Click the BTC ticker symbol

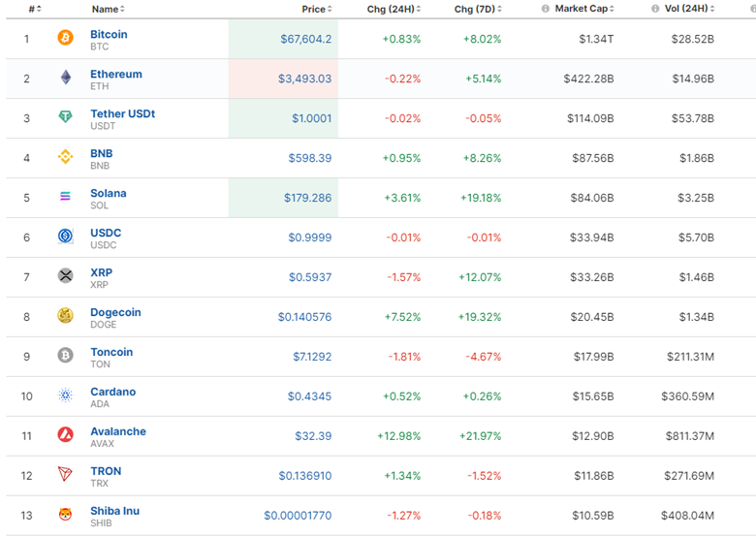[99, 47]
